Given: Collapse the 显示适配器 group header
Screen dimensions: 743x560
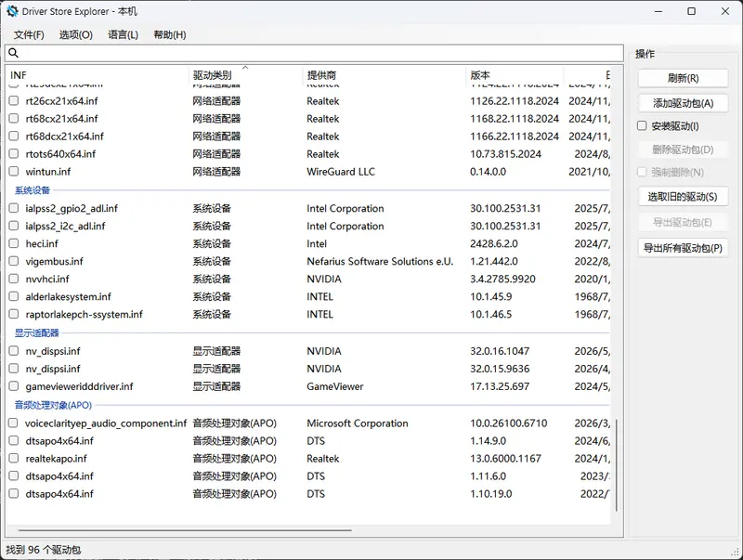Looking at the screenshot, I should click(36, 333).
